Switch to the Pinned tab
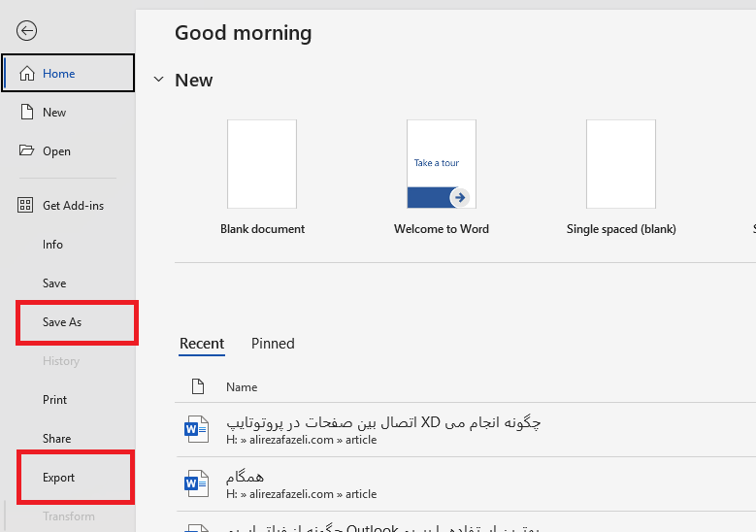This screenshot has width=756, height=532. pyautogui.click(x=273, y=344)
